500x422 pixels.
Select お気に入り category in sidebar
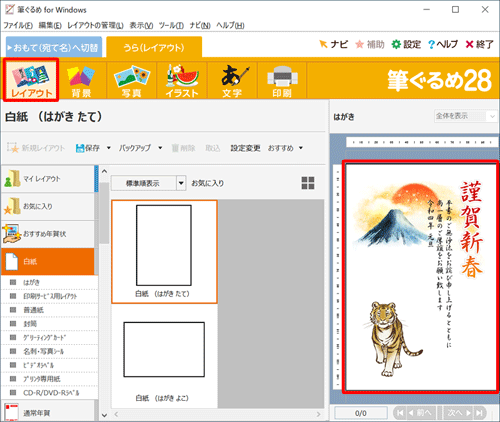pos(48,206)
